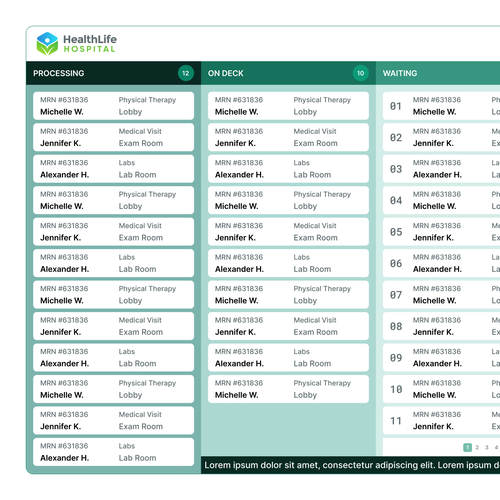500x500 pixels.
Task: Click the Lorem ipsum ticker message bar
Action: pos(350,465)
